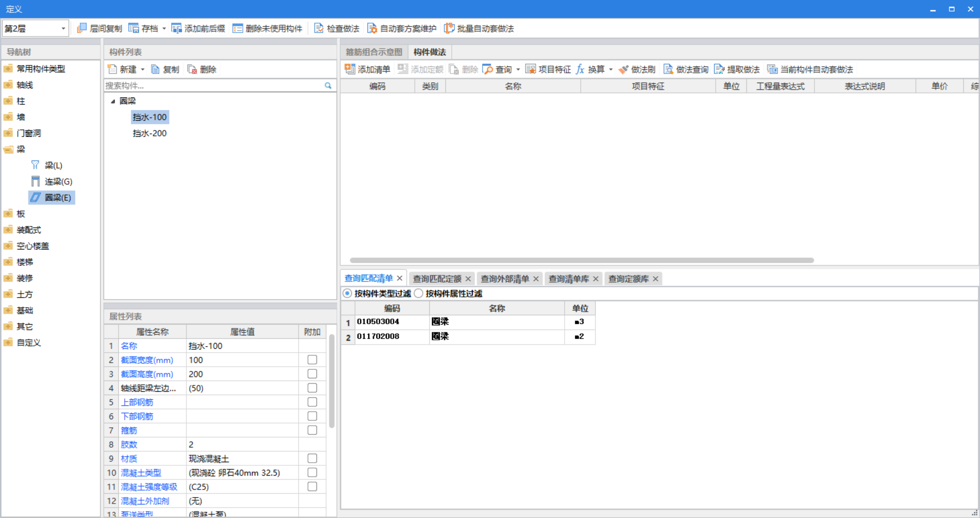Click the 做法刷 brush icon
The width and height of the screenshot is (980, 518).
pyautogui.click(x=623, y=69)
